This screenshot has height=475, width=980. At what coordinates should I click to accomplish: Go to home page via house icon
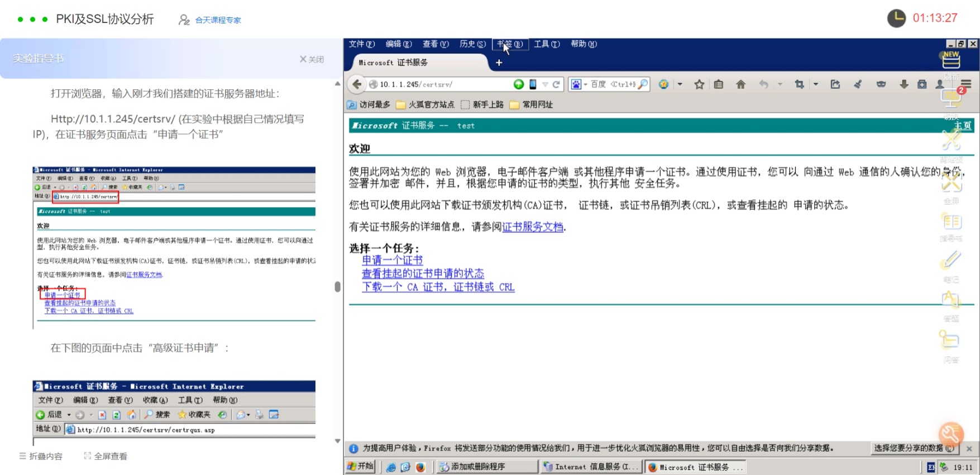(x=740, y=84)
